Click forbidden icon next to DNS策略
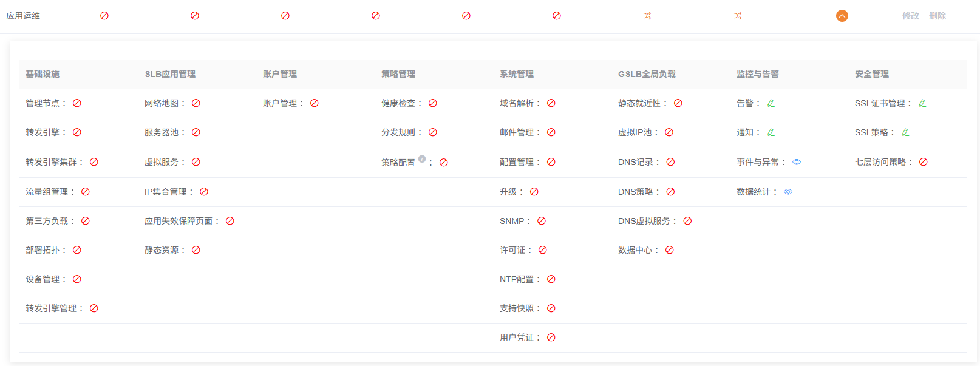The image size is (980, 366). click(671, 192)
